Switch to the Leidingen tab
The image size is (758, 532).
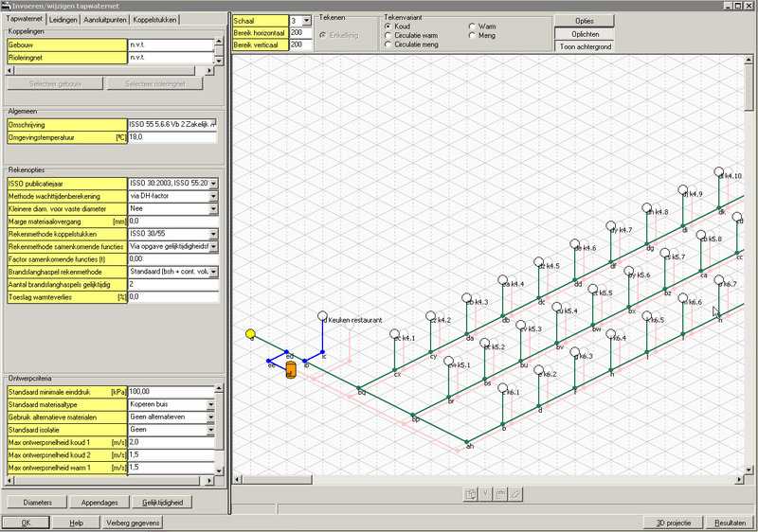pyautogui.click(x=63, y=20)
